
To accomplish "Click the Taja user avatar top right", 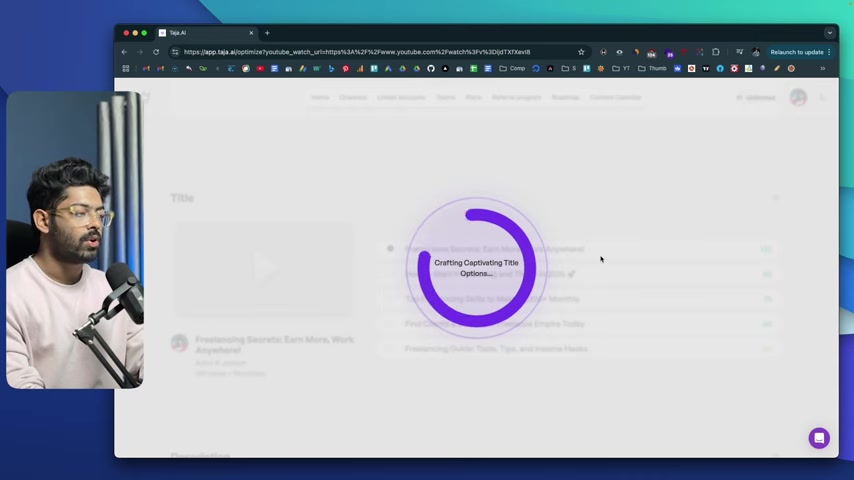I will click(798, 98).
